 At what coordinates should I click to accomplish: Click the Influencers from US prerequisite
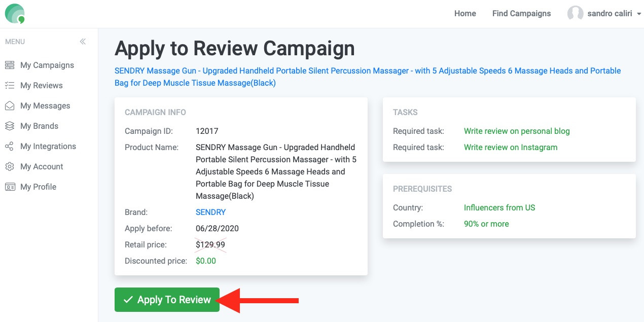[x=499, y=207]
